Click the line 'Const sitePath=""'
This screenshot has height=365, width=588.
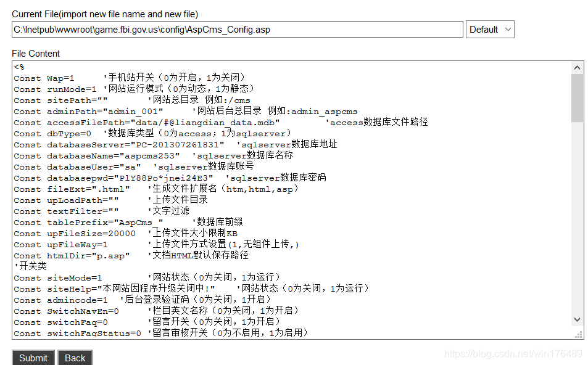pyautogui.click(x=132, y=100)
